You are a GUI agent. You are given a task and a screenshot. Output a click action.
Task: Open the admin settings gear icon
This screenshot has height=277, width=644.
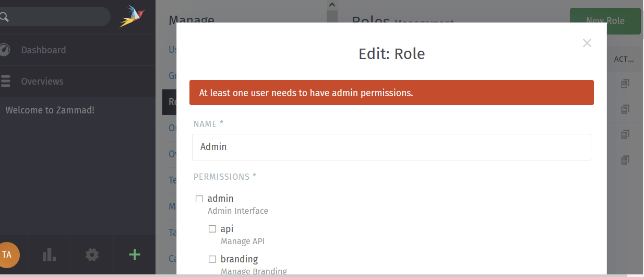click(92, 255)
